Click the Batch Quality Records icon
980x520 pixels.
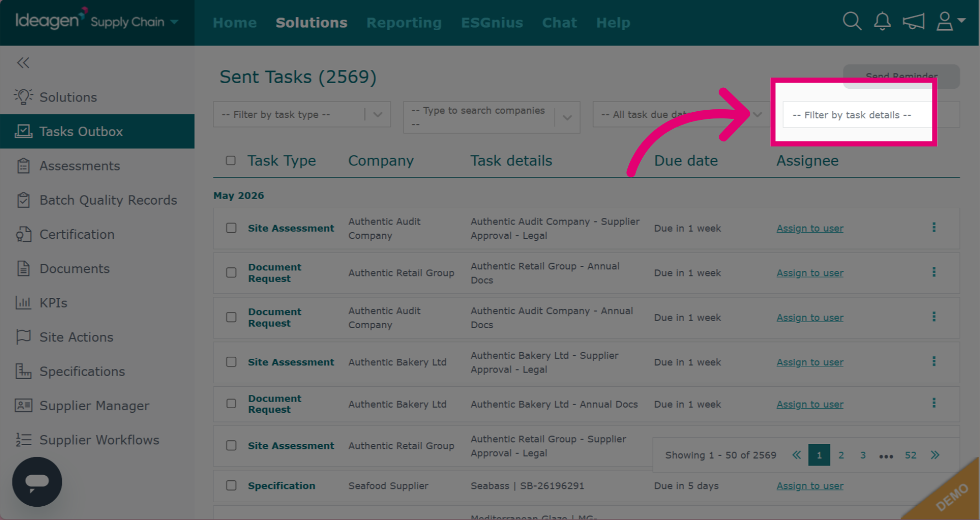click(x=23, y=200)
